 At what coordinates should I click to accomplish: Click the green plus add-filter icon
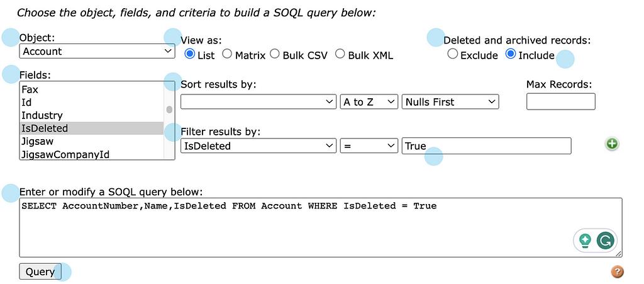click(x=611, y=144)
